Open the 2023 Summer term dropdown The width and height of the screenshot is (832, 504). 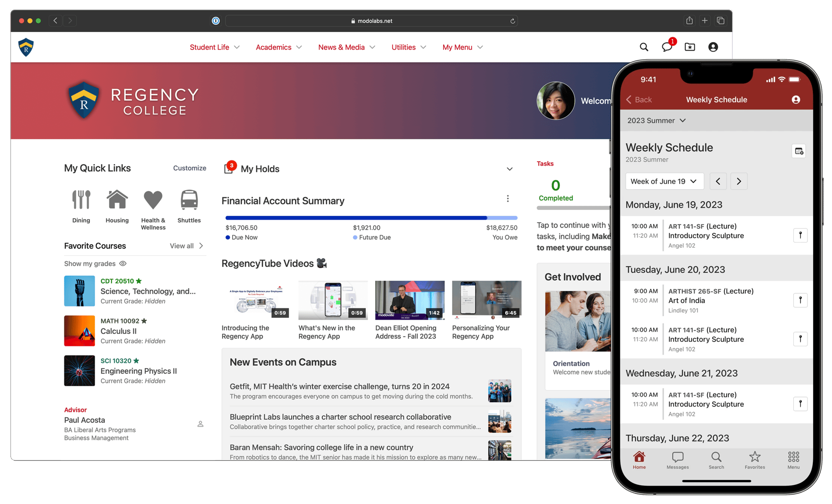(656, 121)
